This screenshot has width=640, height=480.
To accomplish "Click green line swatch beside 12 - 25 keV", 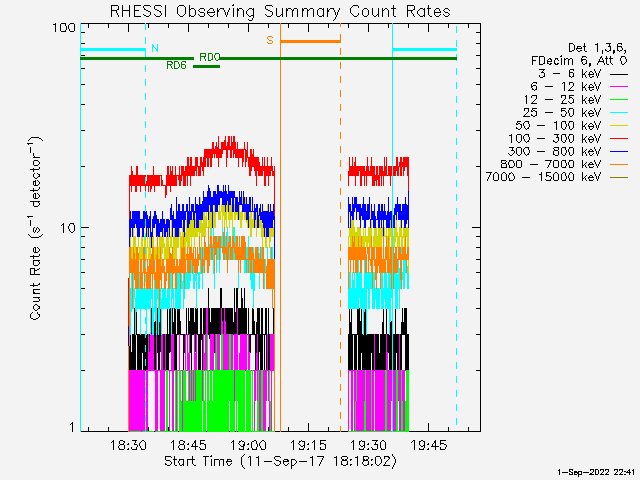I will coord(619,100).
